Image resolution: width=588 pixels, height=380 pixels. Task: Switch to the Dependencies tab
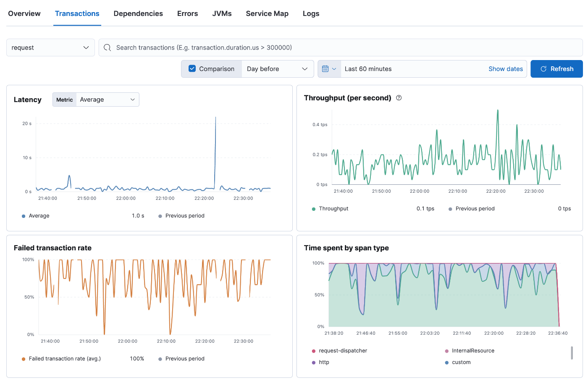pos(138,13)
